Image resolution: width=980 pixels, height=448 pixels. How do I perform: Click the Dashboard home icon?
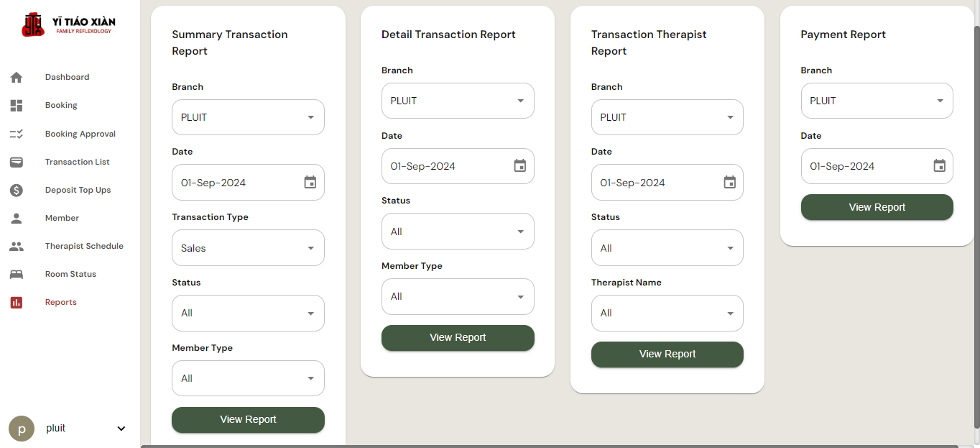(x=17, y=78)
